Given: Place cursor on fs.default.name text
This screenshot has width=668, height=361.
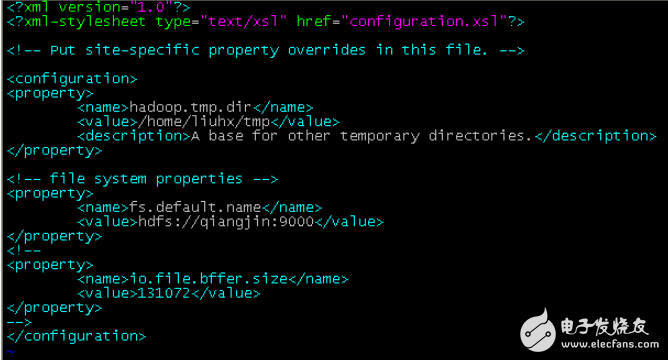Looking at the screenshot, I should click(x=195, y=208).
